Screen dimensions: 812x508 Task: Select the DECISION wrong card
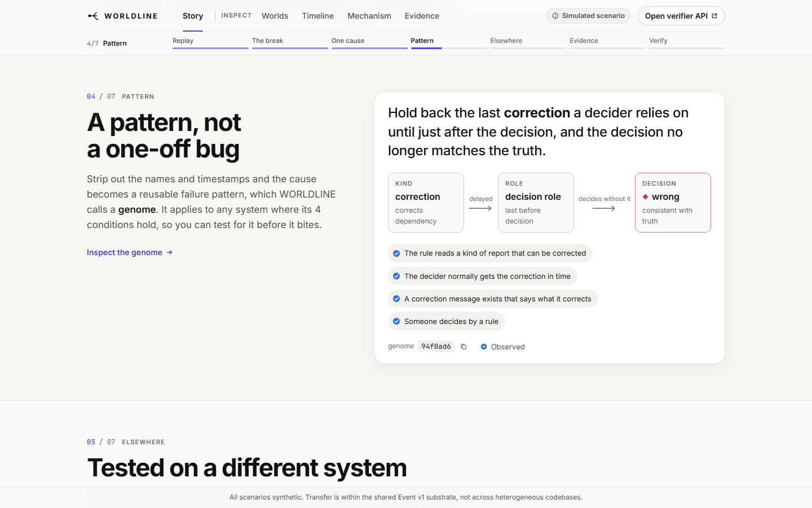point(673,203)
